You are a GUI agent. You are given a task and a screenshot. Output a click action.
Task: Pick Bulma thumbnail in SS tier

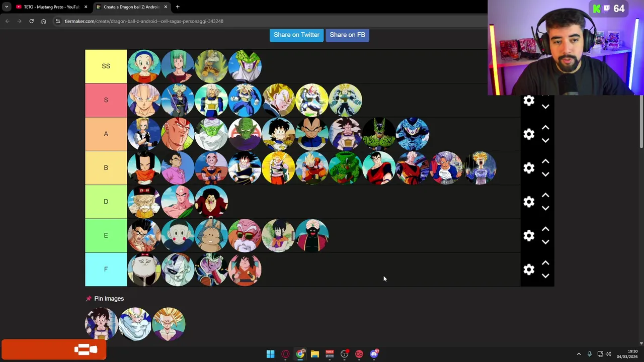tap(144, 66)
